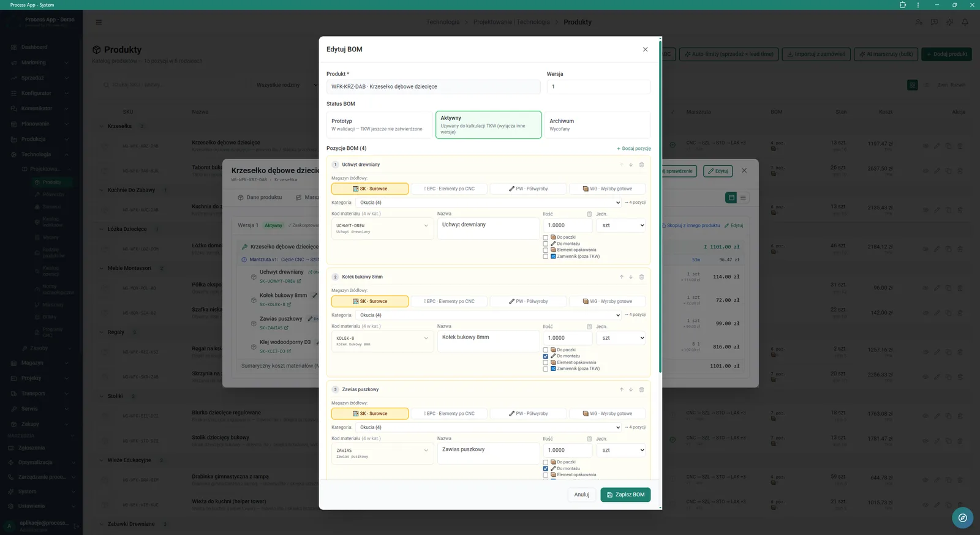Close the Edytuj BOM dialog
980x535 pixels.
tap(645, 50)
